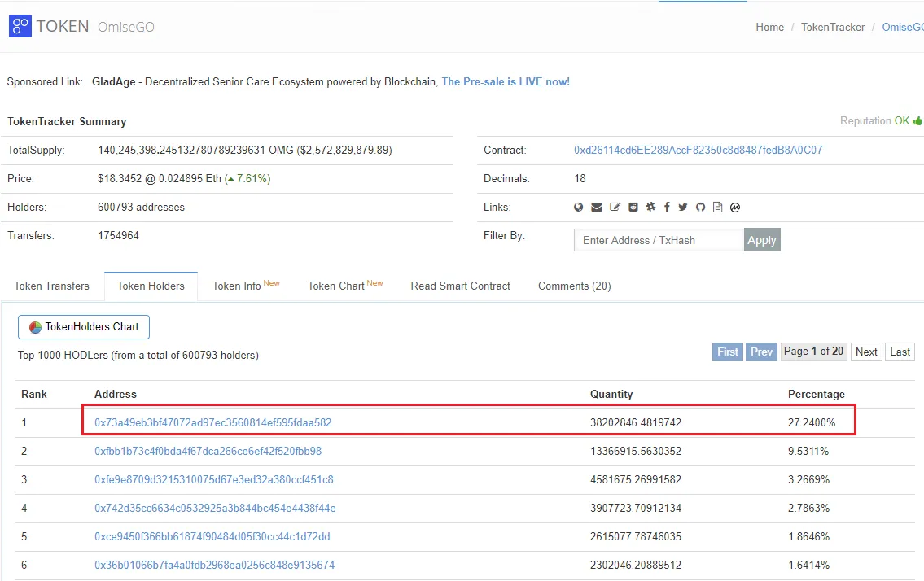Open the GitHub link icon
The width and height of the screenshot is (924, 581).
tap(700, 207)
